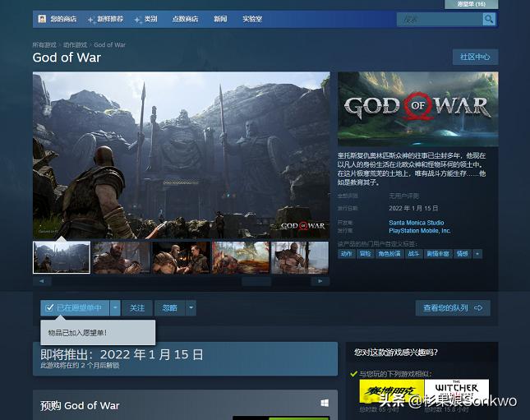Select the fifth thumbnail with snowy Kratos
This screenshot has width=530, height=420.
pos(300,257)
